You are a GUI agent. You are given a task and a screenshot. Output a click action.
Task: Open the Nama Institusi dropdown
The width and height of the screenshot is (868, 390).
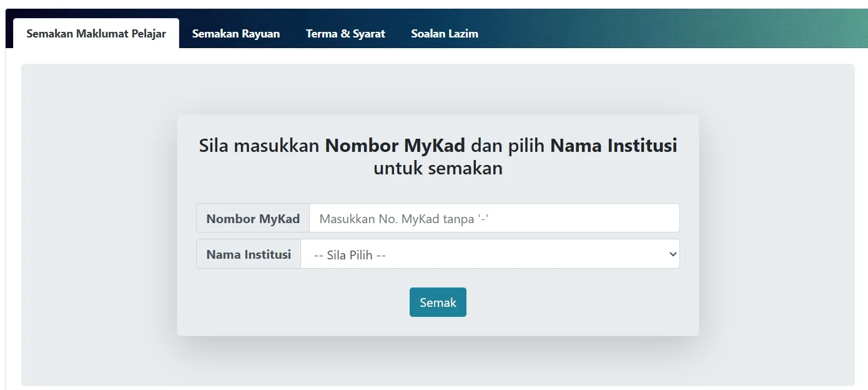(x=490, y=254)
